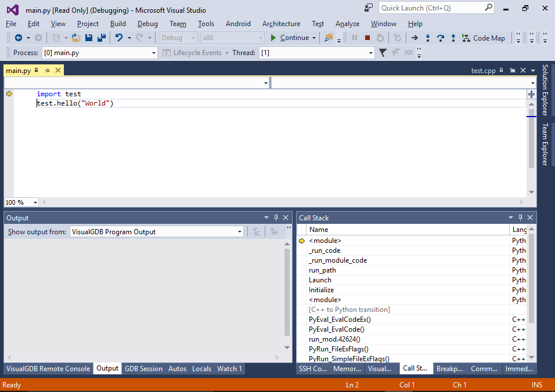Click the Step Into arrow icon
Screen dimensions: 555x392
[428, 38]
